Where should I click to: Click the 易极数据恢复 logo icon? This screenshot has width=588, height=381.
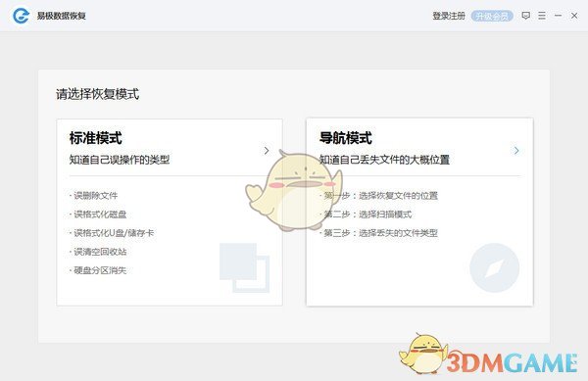pos(21,16)
